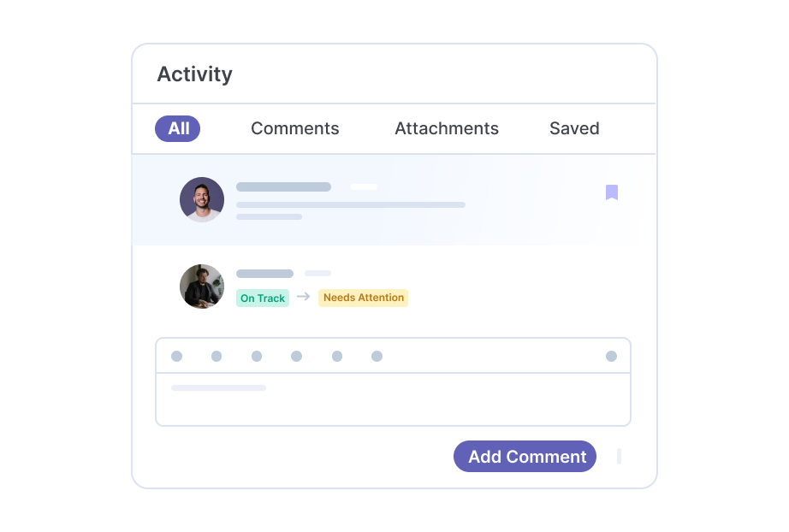Click the third formatting dot in comment toolbar

click(x=257, y=356)
